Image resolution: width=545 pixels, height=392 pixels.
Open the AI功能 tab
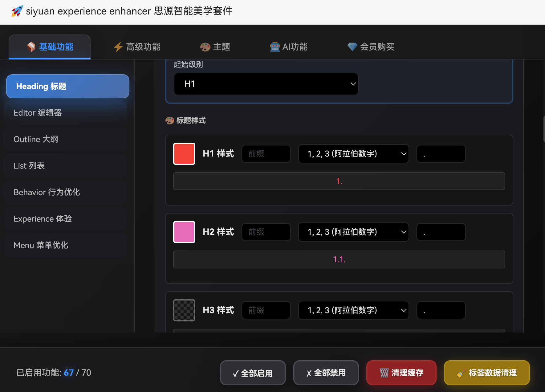point(289,47)
